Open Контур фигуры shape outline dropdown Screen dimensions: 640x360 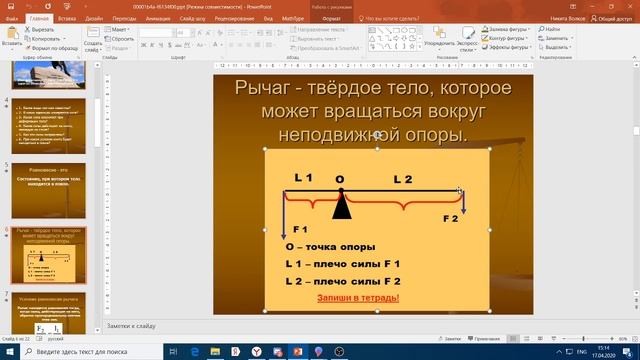click(505, 38)
